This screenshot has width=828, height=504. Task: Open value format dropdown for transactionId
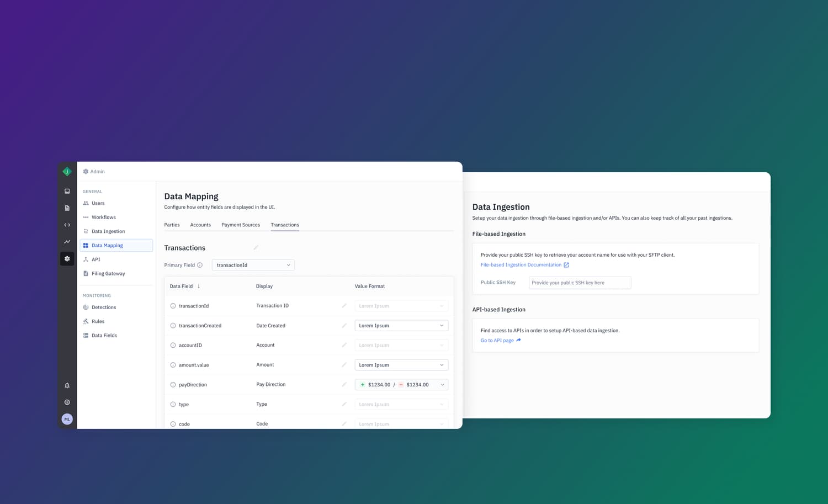[x=401, y=306]
